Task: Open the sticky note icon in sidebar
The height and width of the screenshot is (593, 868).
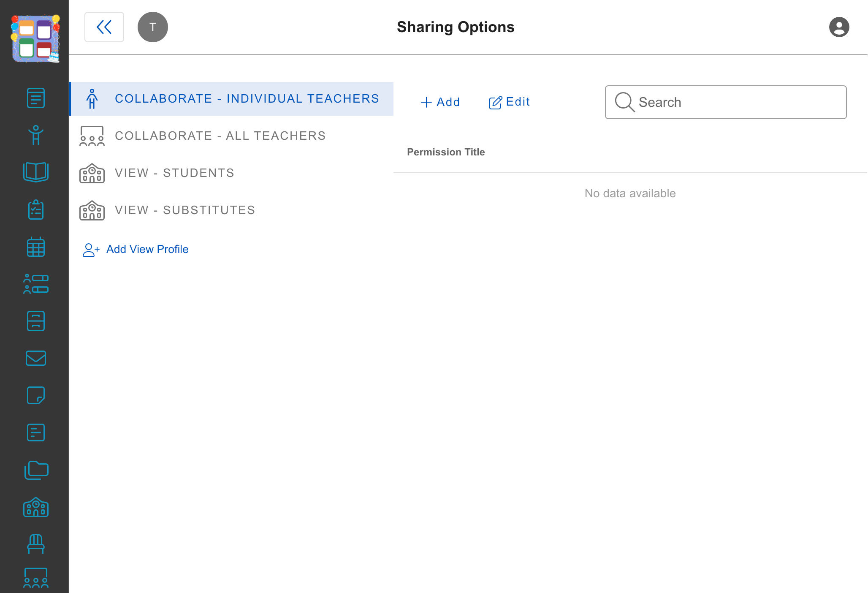Action: [36, 395]
